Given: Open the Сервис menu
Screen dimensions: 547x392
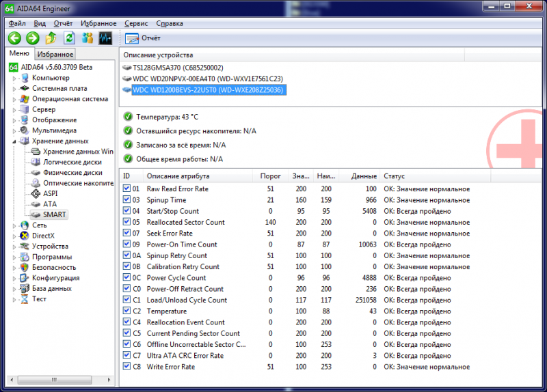Looking at the screenshot, I should (x=136, y=23).
